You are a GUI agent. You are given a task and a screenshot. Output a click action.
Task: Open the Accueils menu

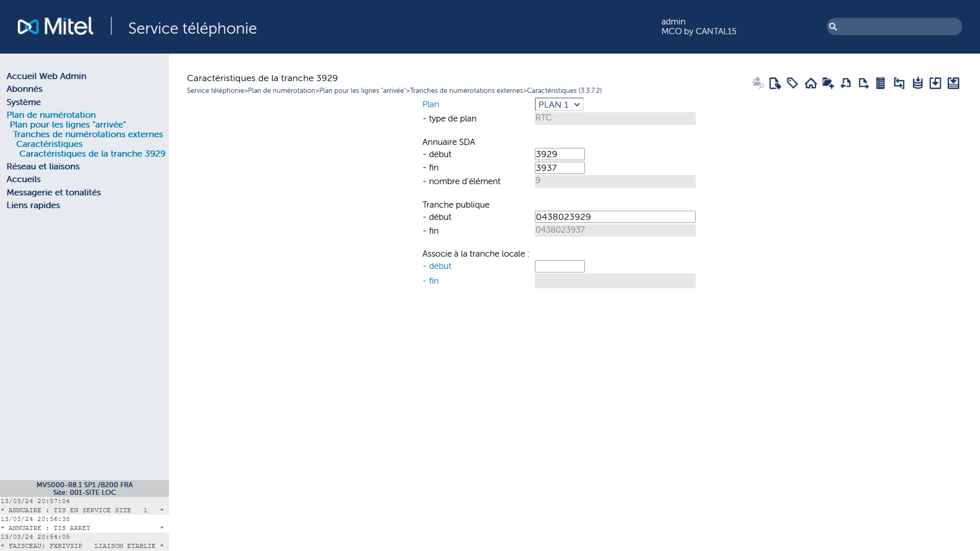23,179
